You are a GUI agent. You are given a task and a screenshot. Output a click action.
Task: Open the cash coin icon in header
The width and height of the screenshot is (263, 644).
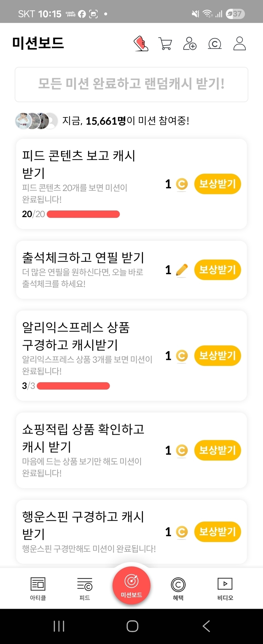[x=215, y=44]
